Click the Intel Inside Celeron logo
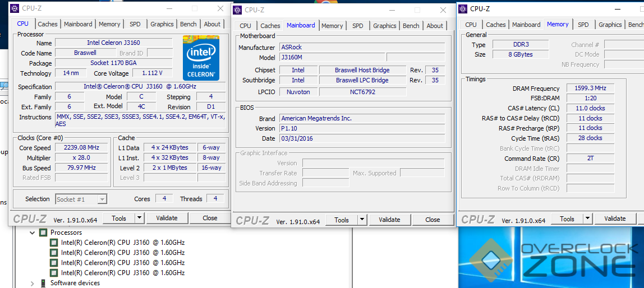Screen dimensions: 644x288 click(x=200, y=58)
